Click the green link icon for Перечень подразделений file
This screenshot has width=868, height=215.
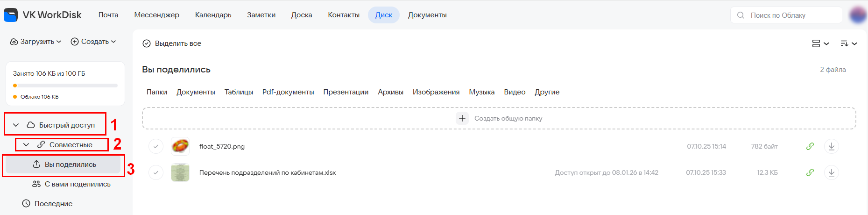810,172
